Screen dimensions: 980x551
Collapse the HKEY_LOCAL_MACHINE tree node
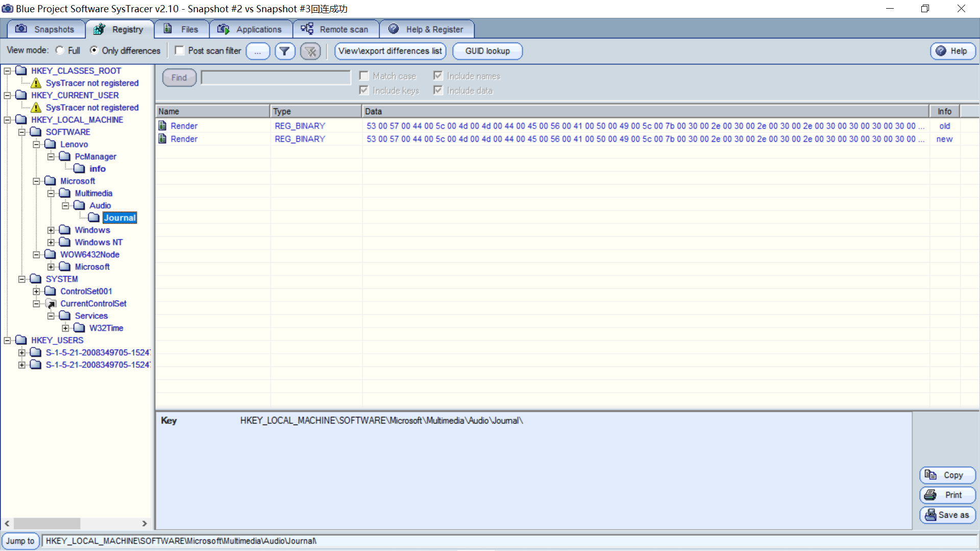coord(7,120)
